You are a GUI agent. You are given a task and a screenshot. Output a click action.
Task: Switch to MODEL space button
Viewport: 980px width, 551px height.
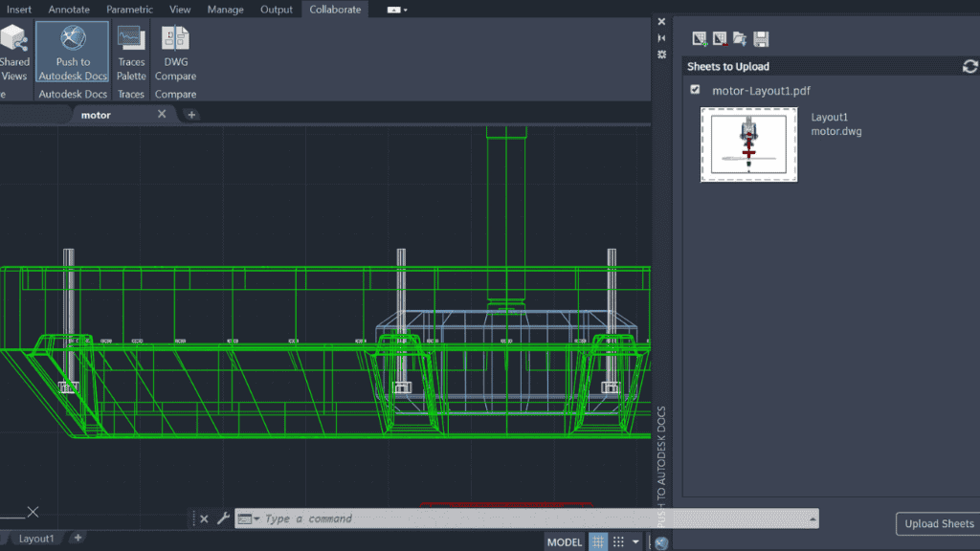pyautogui.click(x=565, y=541)
